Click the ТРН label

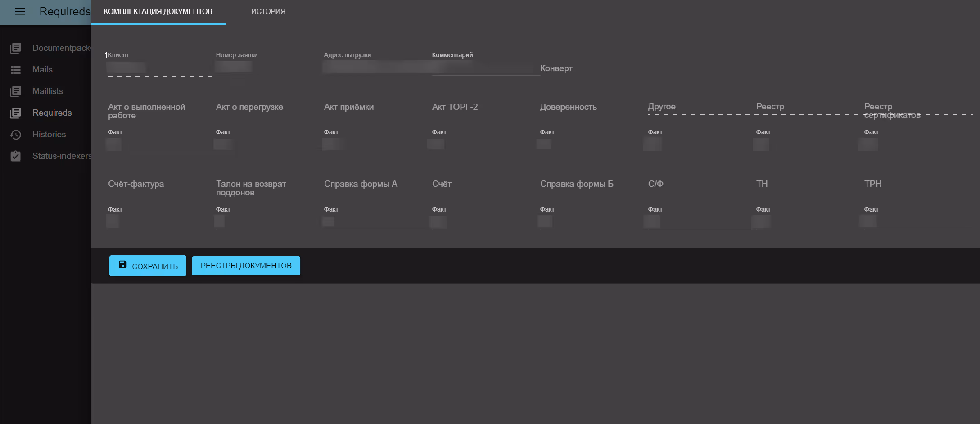(873, 184)
